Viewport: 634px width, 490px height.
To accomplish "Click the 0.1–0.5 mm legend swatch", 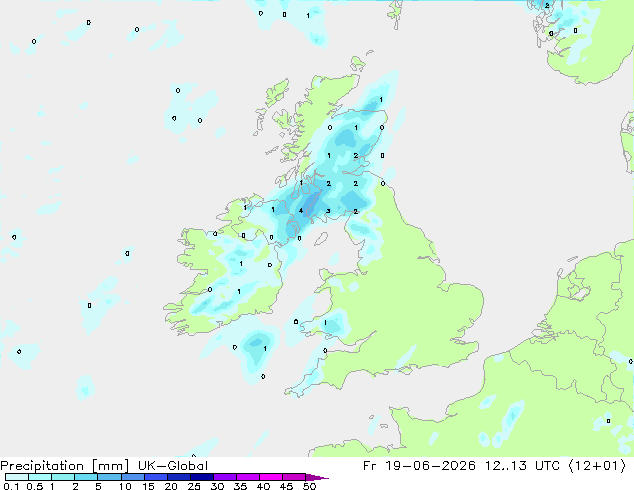I will 17,477.
